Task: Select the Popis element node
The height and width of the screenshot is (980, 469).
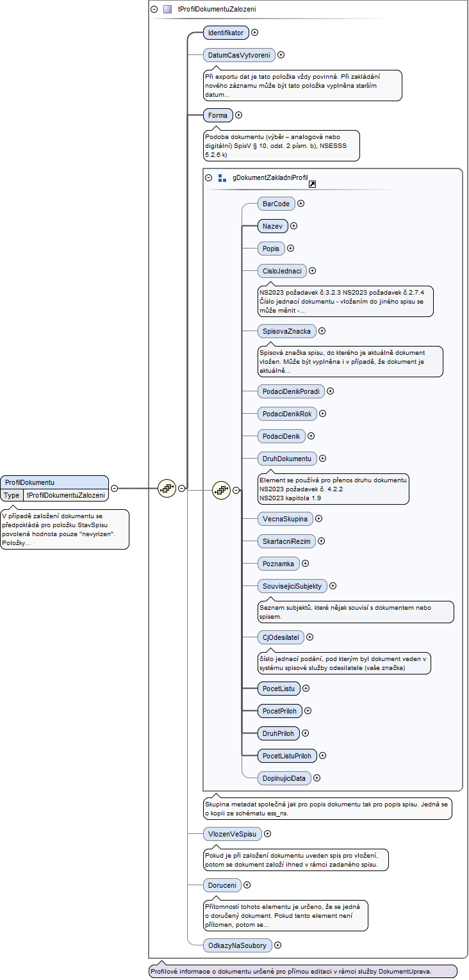Action: pos(271,248)
